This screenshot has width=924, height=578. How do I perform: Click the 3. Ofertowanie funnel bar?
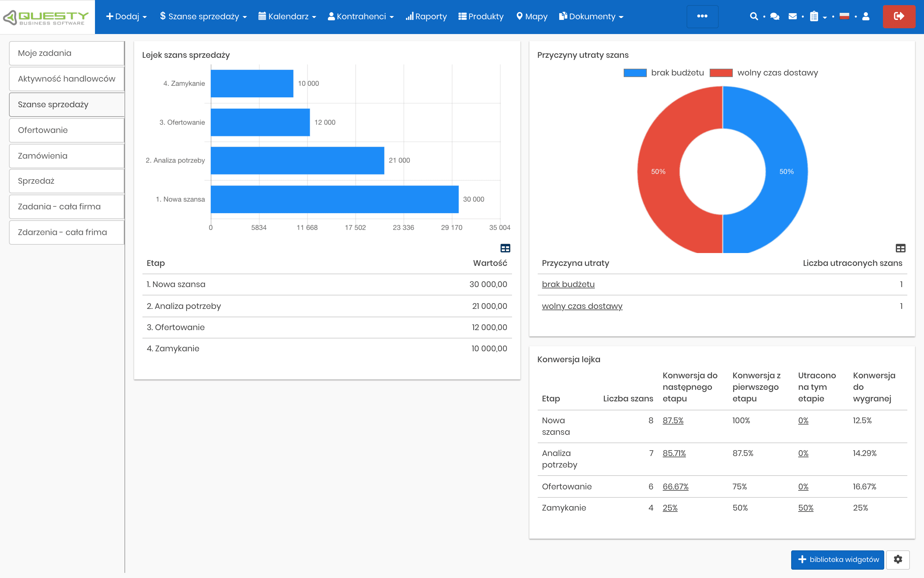[x=260, y=122]
